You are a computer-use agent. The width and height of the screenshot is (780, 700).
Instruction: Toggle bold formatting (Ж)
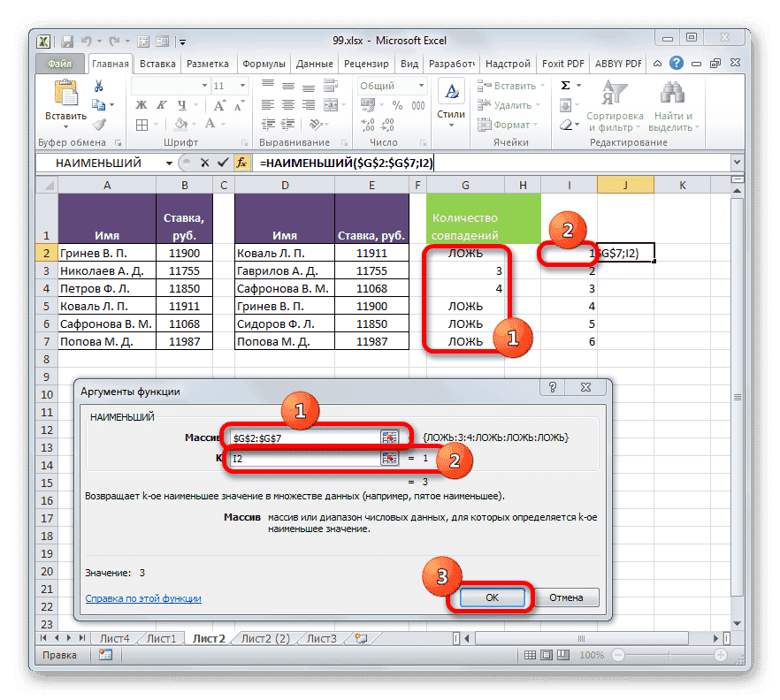[x=140, y=106]
